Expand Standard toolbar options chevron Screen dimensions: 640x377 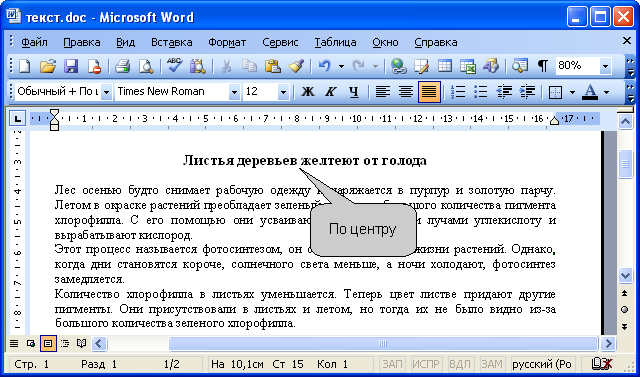(x=630, y=67)
